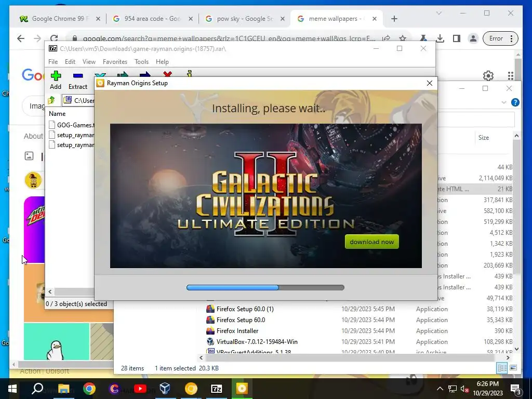
Task: Close the Rayman Origins Setup dialog
Action: (x=430, y=83)
